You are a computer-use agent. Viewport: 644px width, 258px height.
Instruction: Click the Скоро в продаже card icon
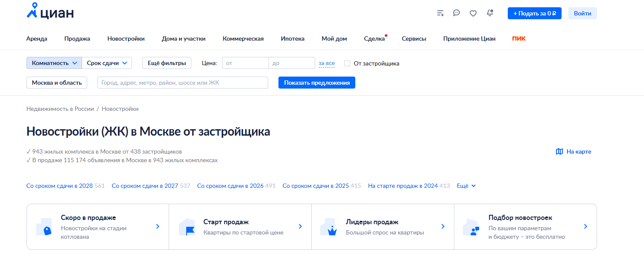(x=44, y=227)
